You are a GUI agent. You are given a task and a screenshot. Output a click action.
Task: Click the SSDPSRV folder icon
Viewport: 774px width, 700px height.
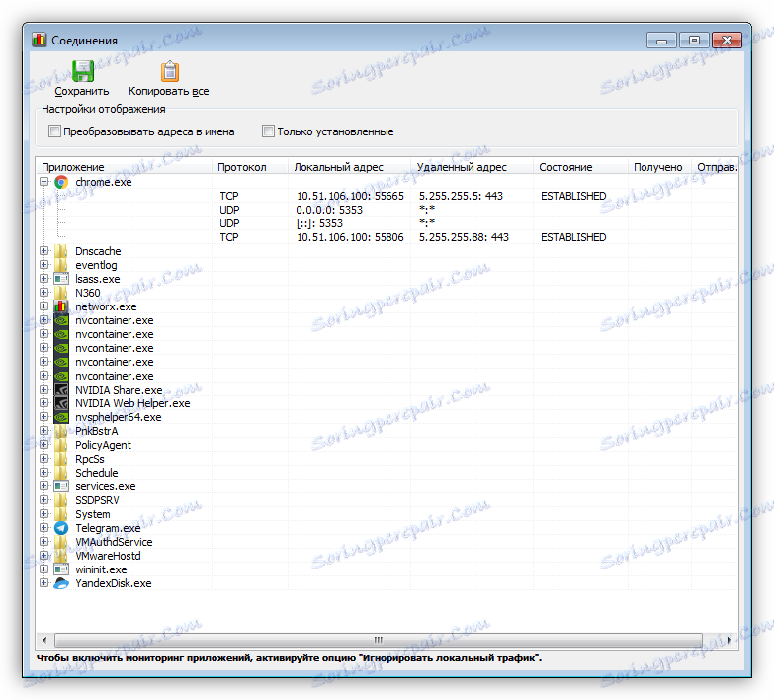[61, 500]
